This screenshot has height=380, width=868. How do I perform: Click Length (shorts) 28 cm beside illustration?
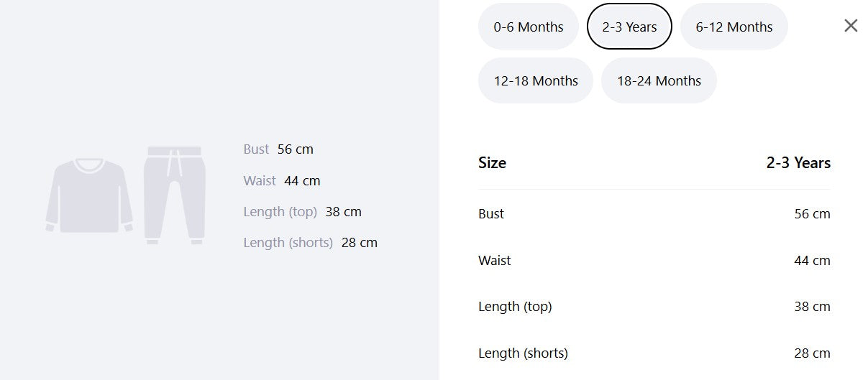tap(310, 242)
